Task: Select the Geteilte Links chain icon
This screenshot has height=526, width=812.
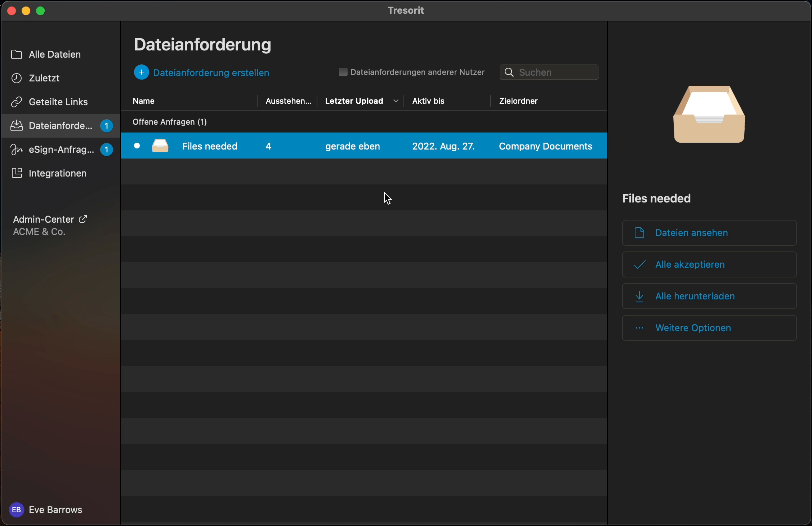Action: point(17,102)
